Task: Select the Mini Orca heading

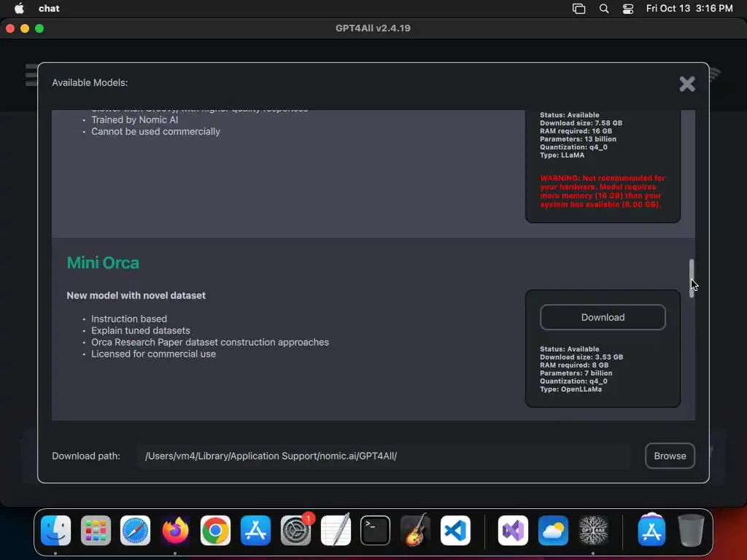Action: 103,262
